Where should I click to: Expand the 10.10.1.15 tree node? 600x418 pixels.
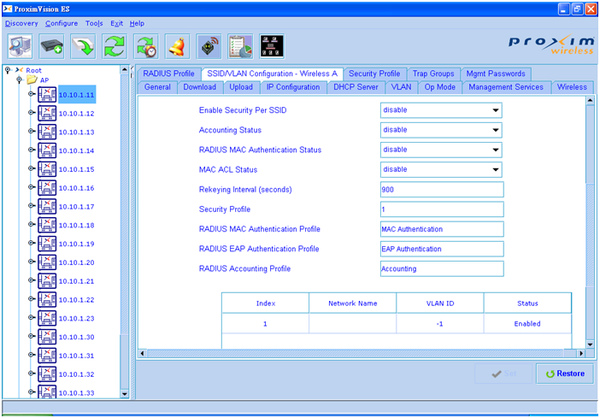pos(31,168)
